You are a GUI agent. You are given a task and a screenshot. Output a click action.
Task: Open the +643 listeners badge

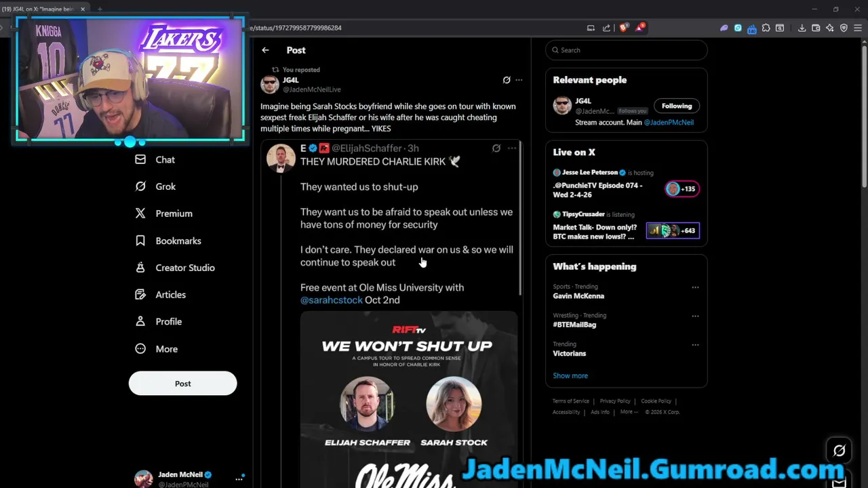click(673, 230)
